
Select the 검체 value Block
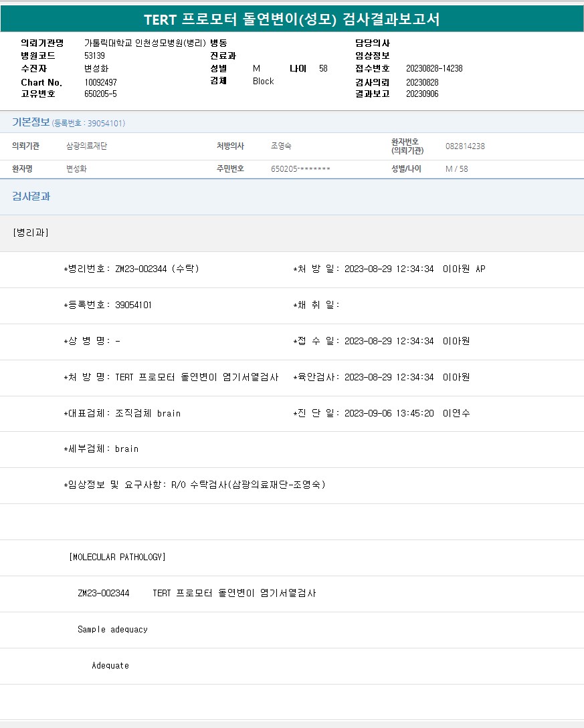[263, 81]
